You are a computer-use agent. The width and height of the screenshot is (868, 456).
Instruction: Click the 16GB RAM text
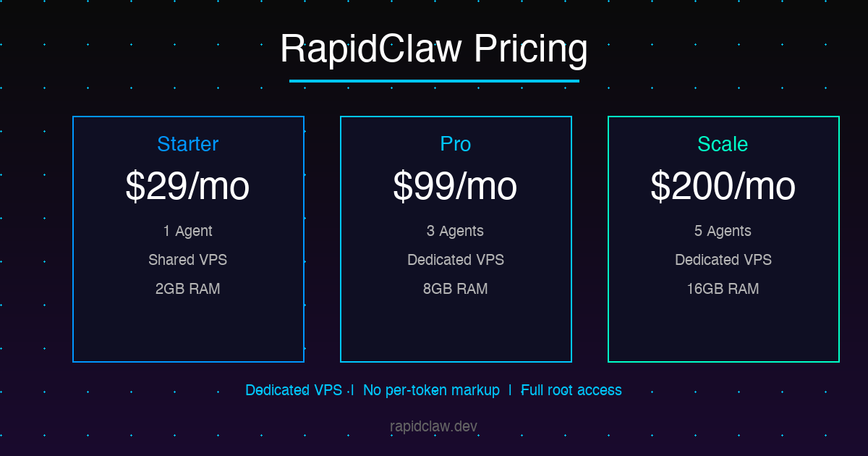[x=723, y=289]
